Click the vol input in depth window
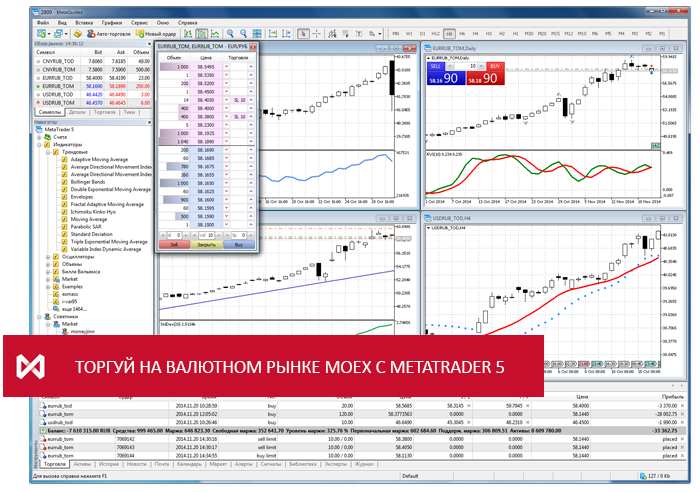This screenshot has width=700, height=492. (x=206, y=235)
